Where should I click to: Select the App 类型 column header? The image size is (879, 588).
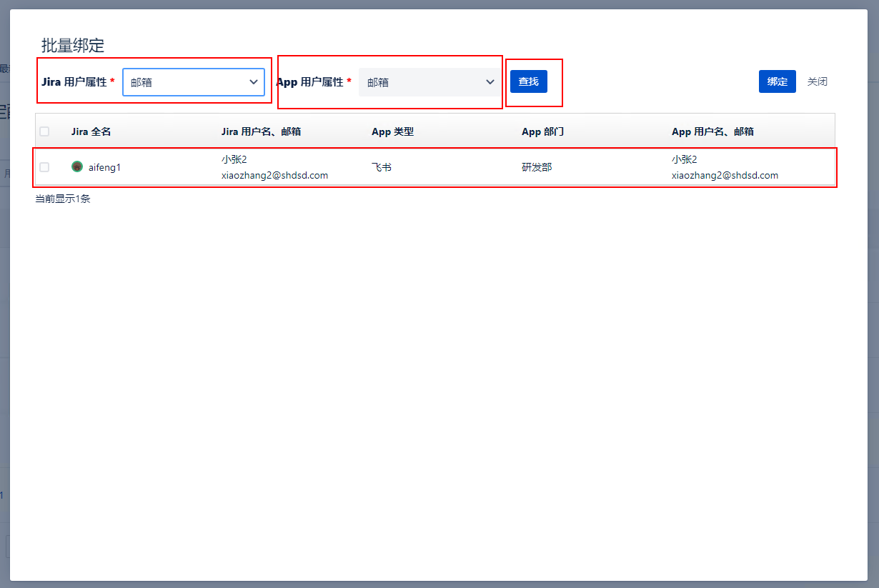click(x=392, y=131)
